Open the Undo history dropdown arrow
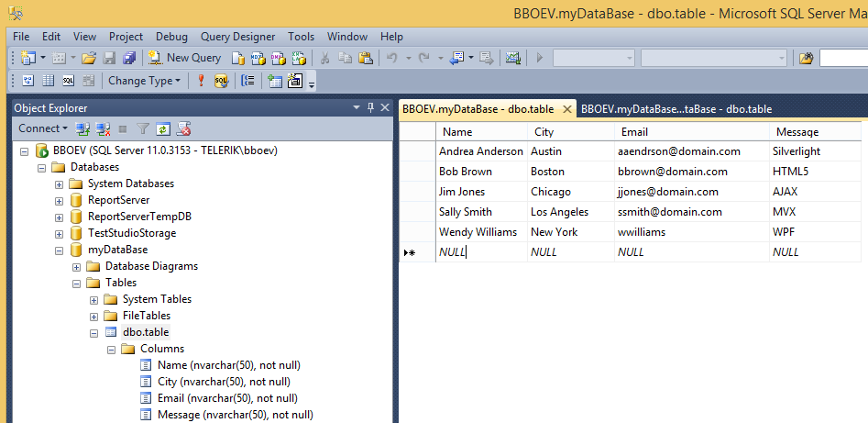Viewport: 868px width, 423px height. pos(408,58)
